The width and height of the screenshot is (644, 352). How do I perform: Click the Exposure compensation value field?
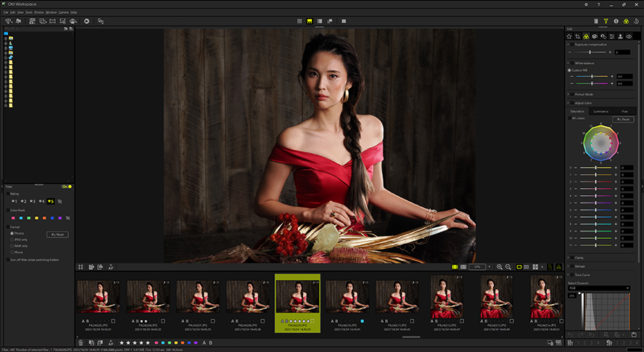pos(623,52)
